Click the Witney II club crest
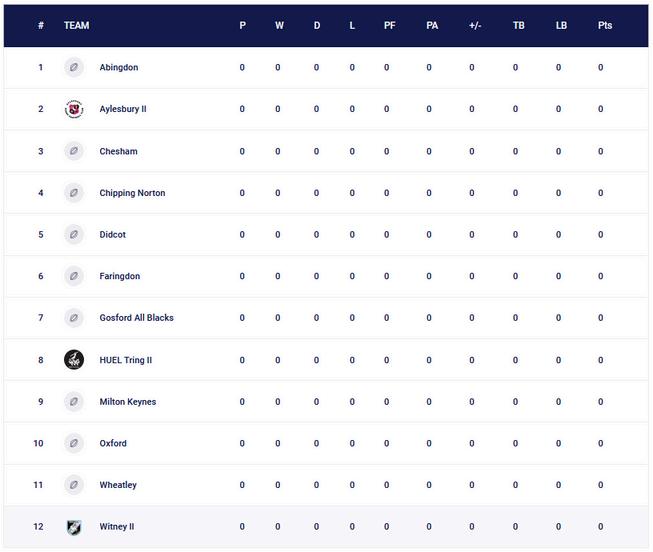 tap(74, 527)
